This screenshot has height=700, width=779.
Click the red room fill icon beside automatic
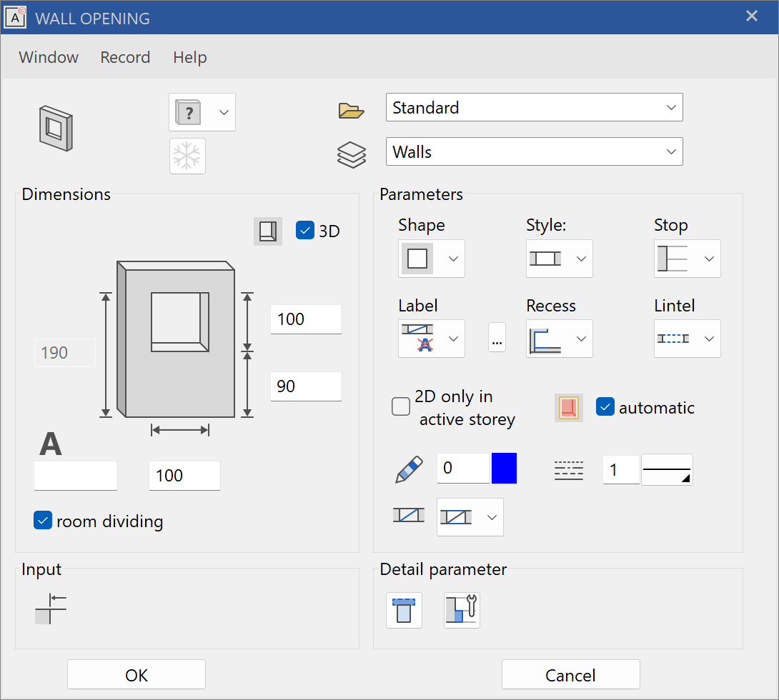568,408
